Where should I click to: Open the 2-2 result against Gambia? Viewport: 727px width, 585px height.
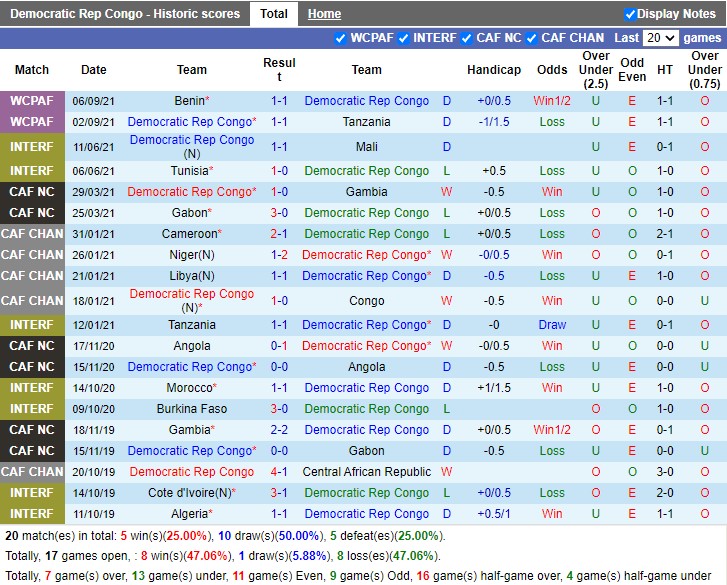point(279,430)
